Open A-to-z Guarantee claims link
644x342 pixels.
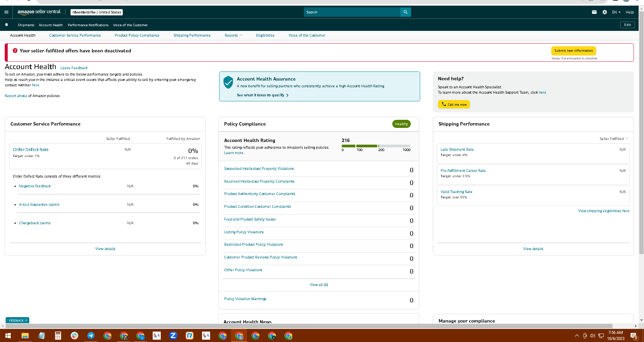(39, 205)
